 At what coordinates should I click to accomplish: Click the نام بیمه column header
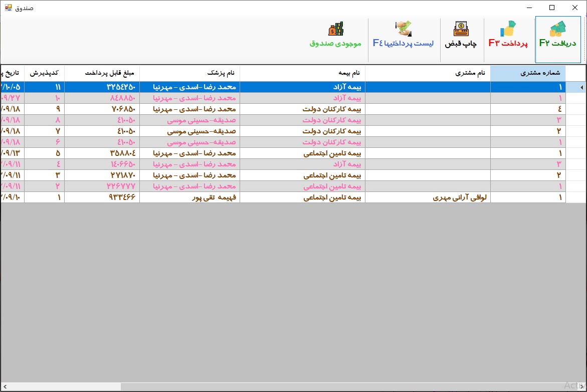pos(302,73)
